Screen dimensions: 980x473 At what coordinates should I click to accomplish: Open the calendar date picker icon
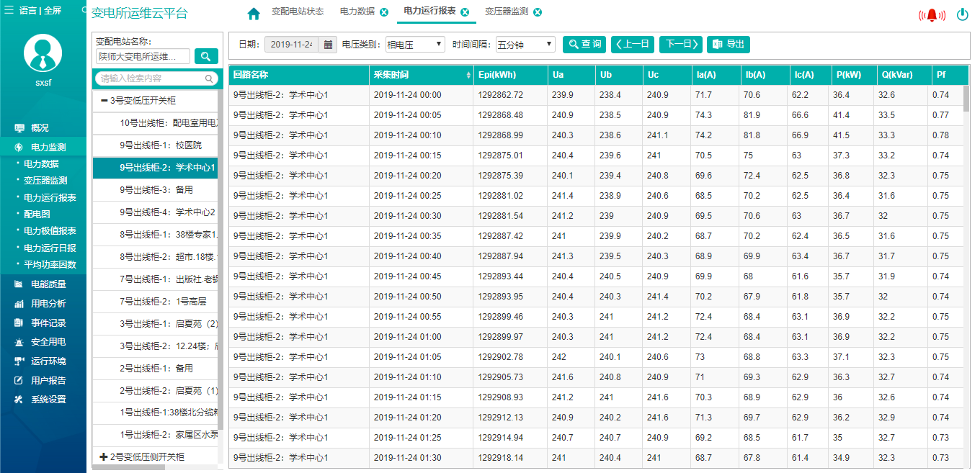pos(328,45)
